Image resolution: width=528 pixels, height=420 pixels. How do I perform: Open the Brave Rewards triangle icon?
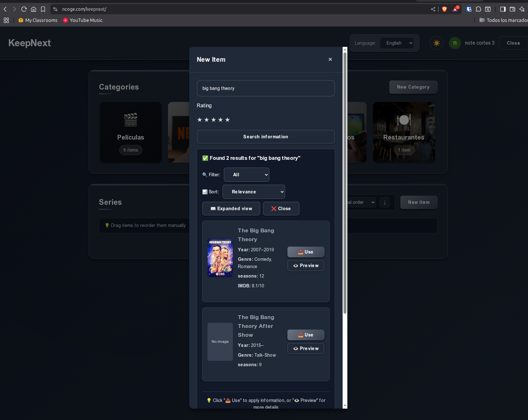click(x=456, y=9)
